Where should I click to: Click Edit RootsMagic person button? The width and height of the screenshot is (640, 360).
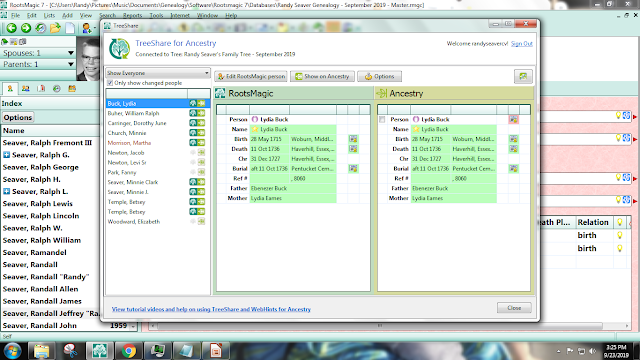[x=251, y=76]
